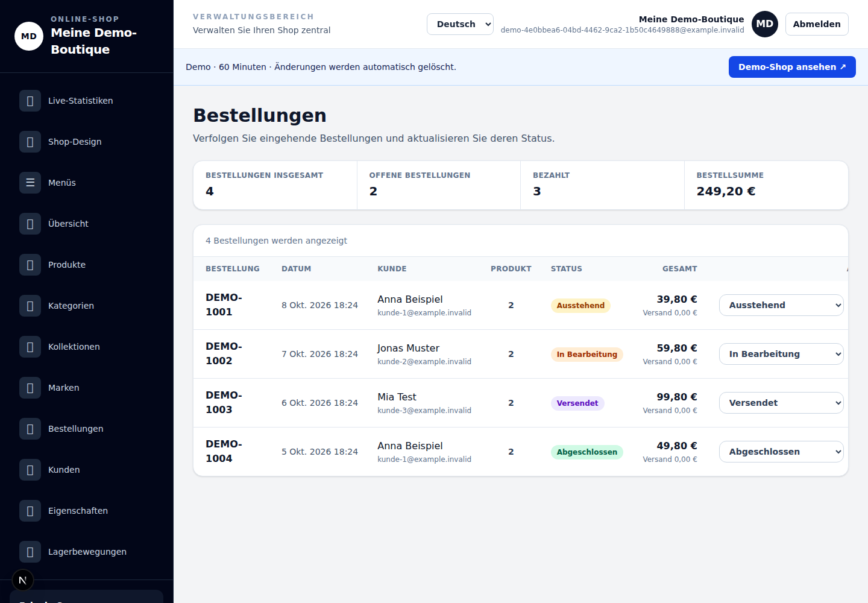Select the Kollektionen sidebar icon

point(30,347)
